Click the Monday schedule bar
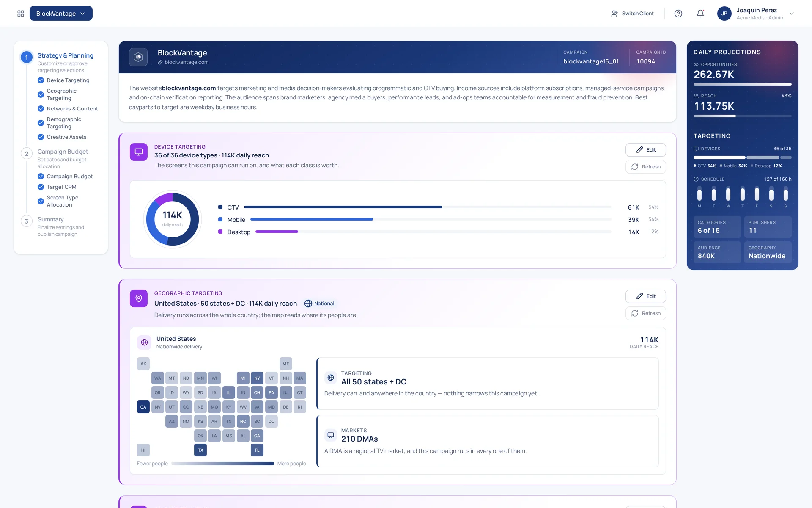This screenshot has width=812, height=508. click(x=700, y=194)
